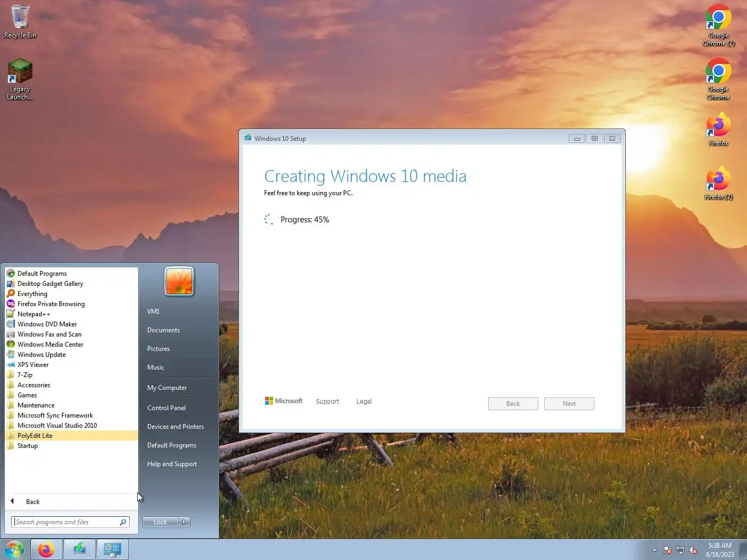The height and width of the screenshot is (560, 747).
Task: Go Back in the Start menu programs list
Action: click(71, 501)
